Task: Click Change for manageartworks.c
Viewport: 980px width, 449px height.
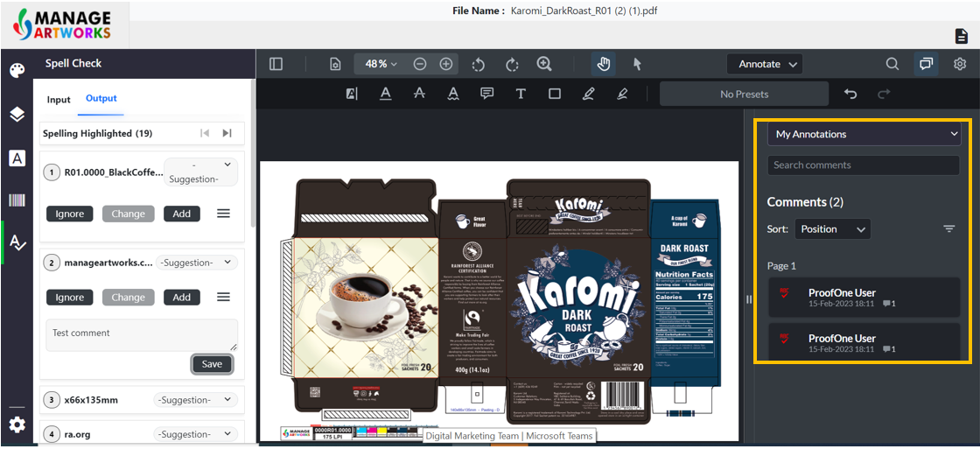Action: coord(128,297)
